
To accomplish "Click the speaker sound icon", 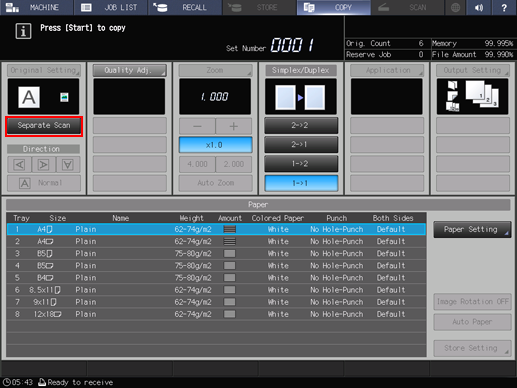I will click(479, 7).
